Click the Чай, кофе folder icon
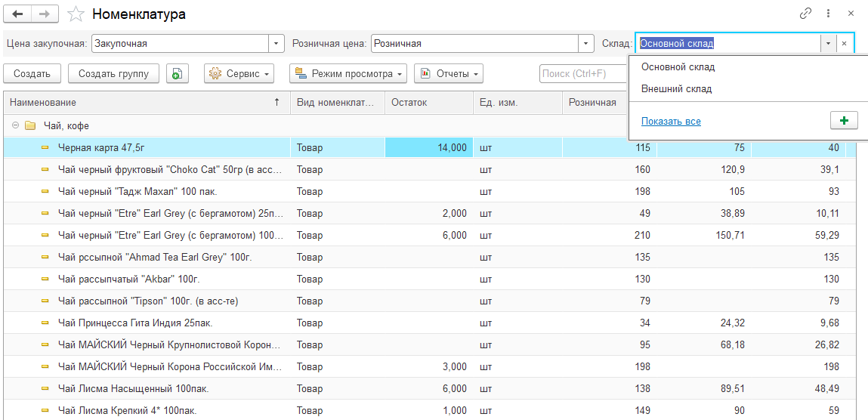 pyautogui.click(x=30, y=126)
